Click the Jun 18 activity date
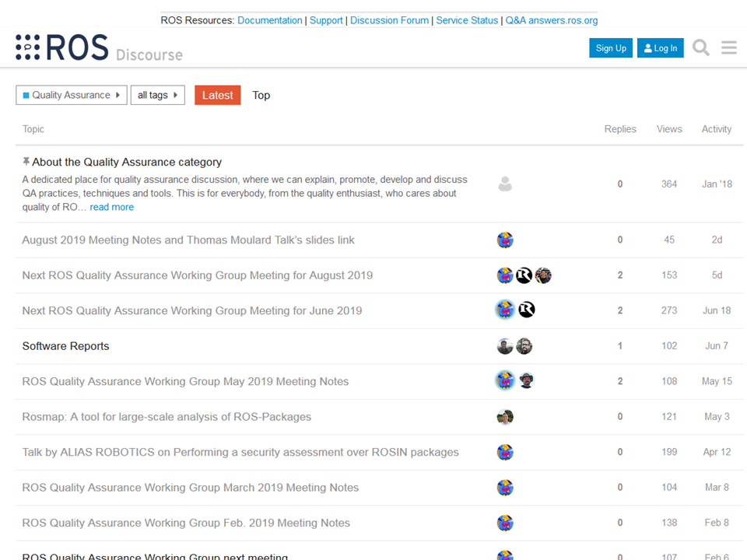 (x=717, y=310)
